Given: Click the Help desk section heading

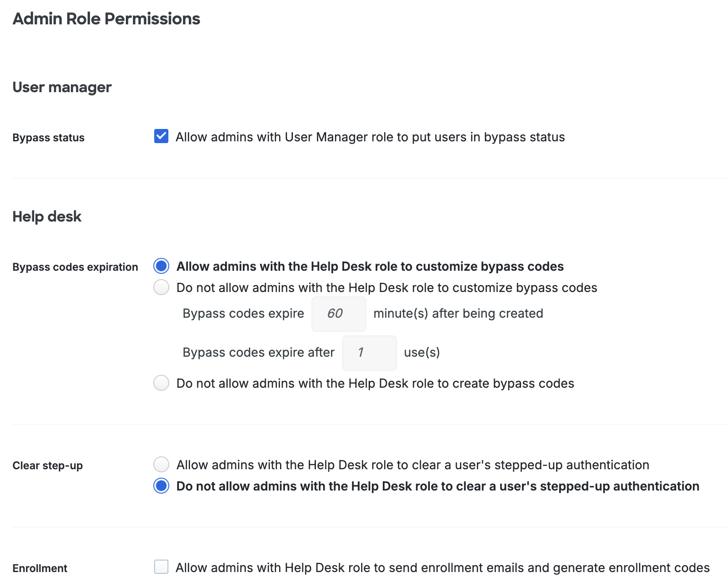Looking at the screenshot, I should pos(47,216).
